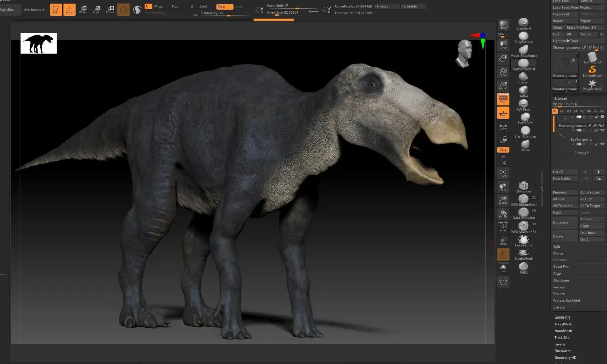The height and width of the screenshot is (364, 607).
Task: Click the Zoom canvas icon
Action: (x=503, y=58)
